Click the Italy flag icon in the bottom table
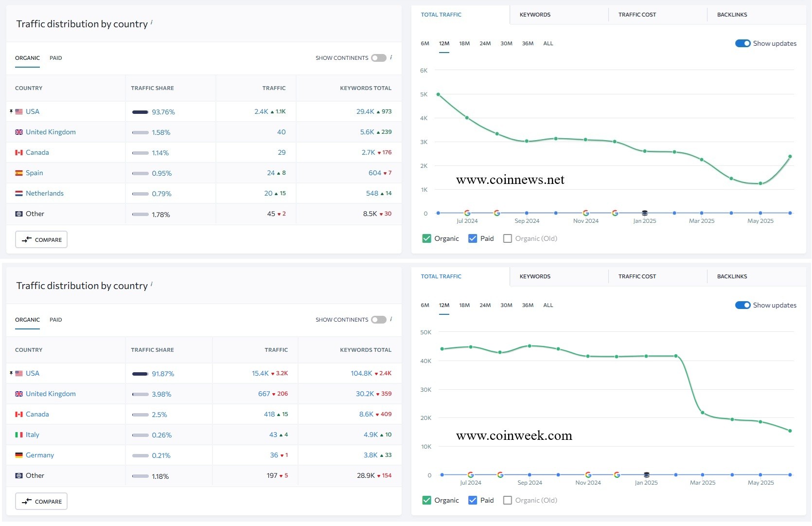The width and height of the screenshot is (812, 526). 19,435
